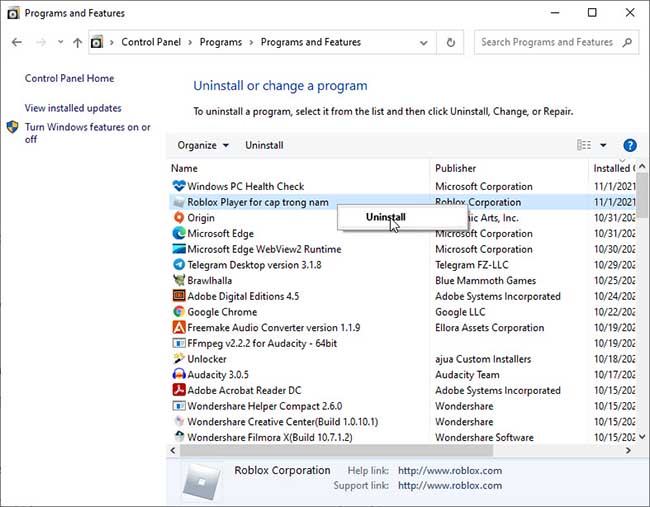Click the Windows PC Health Check icon
The height and width of the screenshot is (507, 650).
pos(179,186)
